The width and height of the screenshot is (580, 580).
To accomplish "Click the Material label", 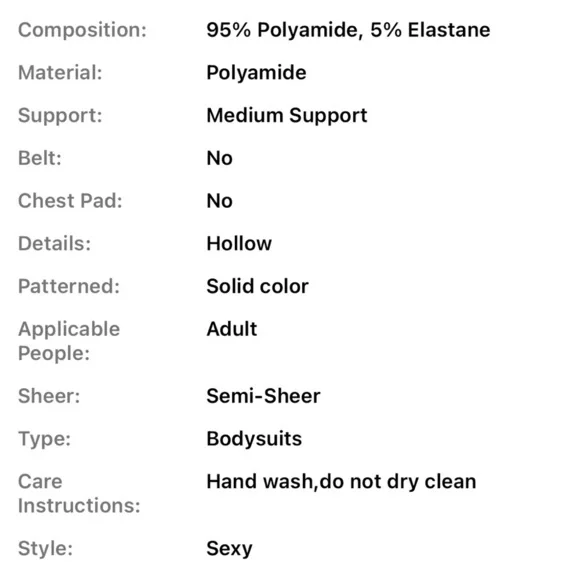I will pyautogui.click(x=60, y=72).
